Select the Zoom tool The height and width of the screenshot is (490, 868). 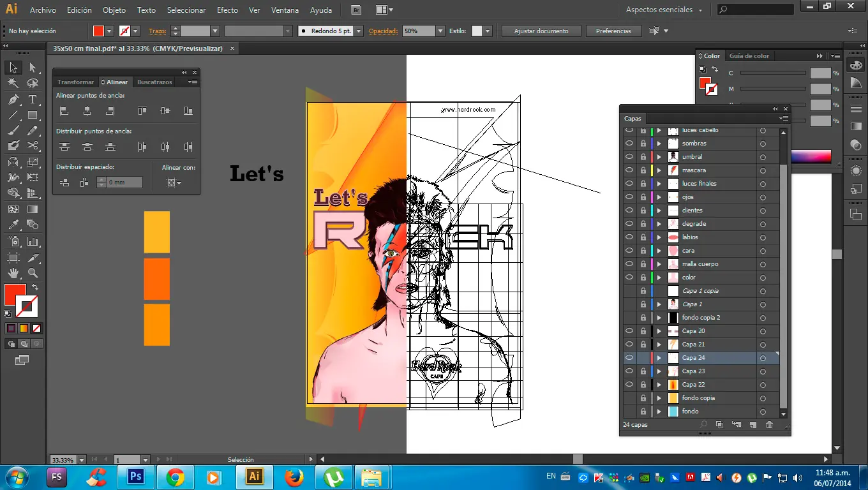click(33, 273)
